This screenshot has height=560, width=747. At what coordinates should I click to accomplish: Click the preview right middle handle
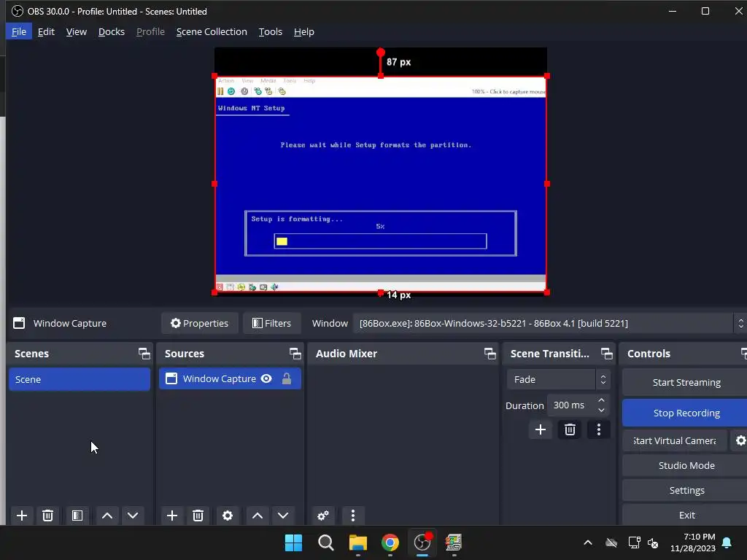point(547,184)
